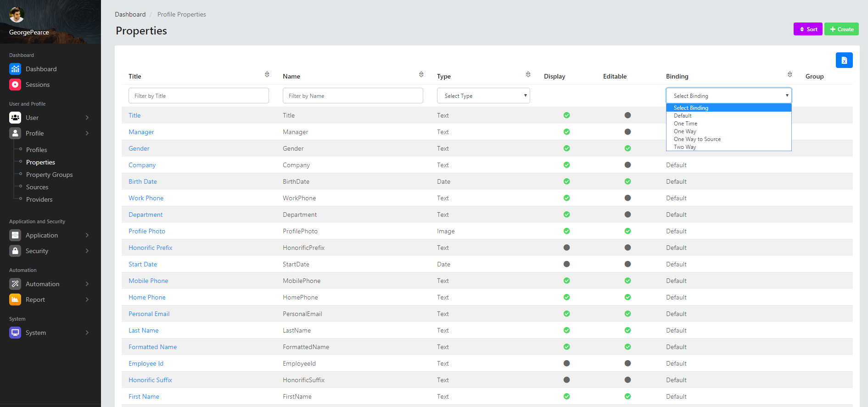Screen dimensions: 868x407
Task: Open the Select Type dropdown filter
Action: pyautogui.click(x=483, y=96)
